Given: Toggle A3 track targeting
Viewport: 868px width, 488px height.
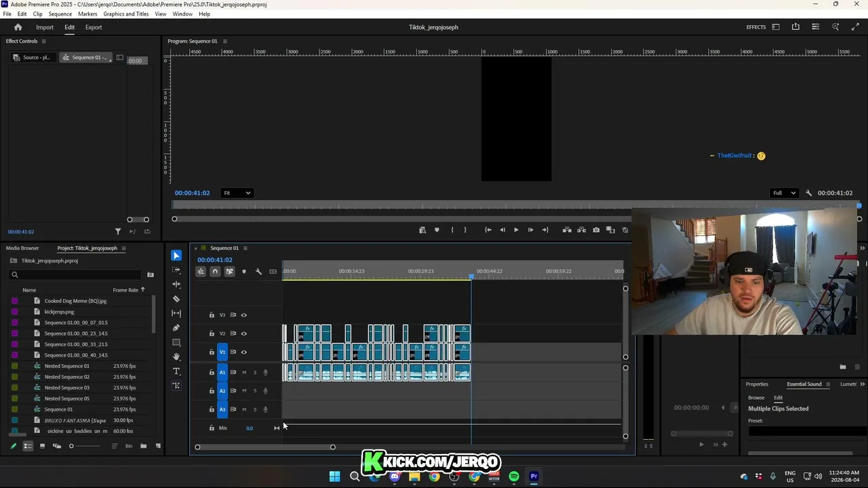Looking at the screenshot, I should (x=222, y=409).
